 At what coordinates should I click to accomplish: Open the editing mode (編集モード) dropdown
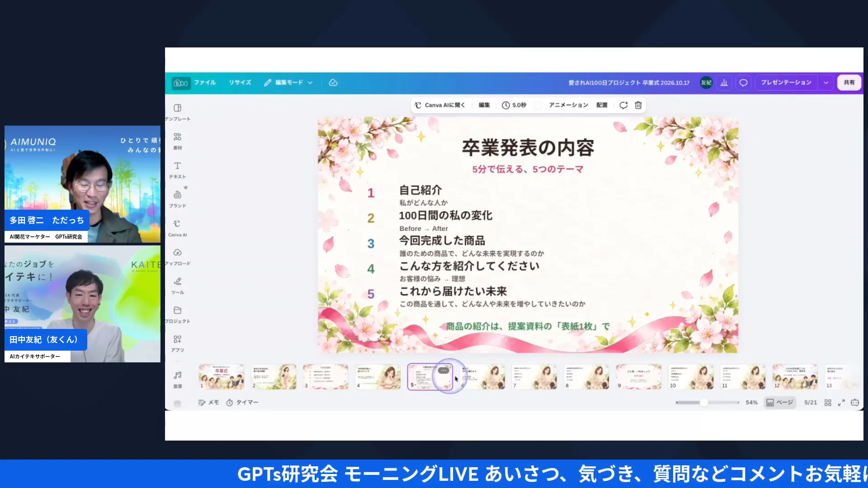pyautogui.click(x=288, y=83)
